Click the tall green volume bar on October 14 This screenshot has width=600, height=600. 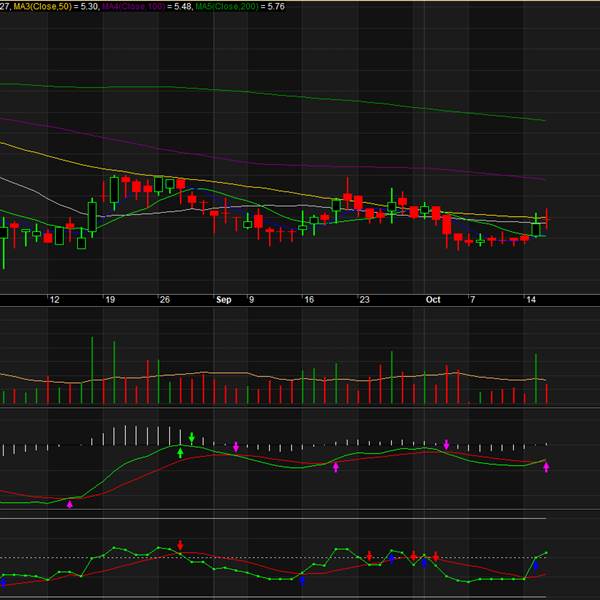536,379
